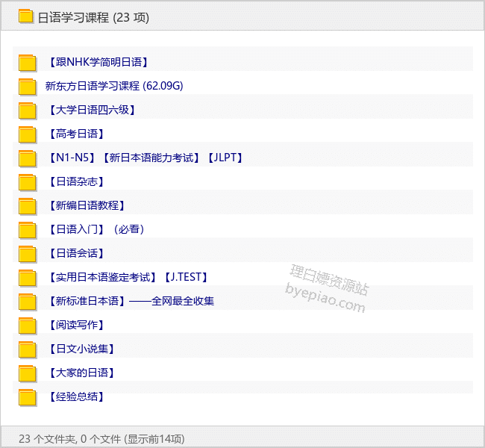
Task: Click folder icon beside 【日语入门】（必看）
Action: point(27,230)
